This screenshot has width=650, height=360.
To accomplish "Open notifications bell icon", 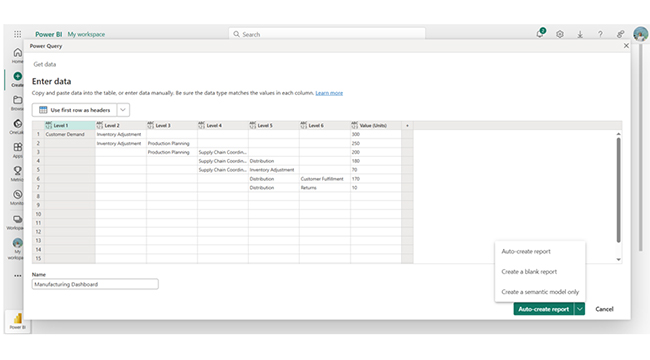I will click(x=540, y=34).
